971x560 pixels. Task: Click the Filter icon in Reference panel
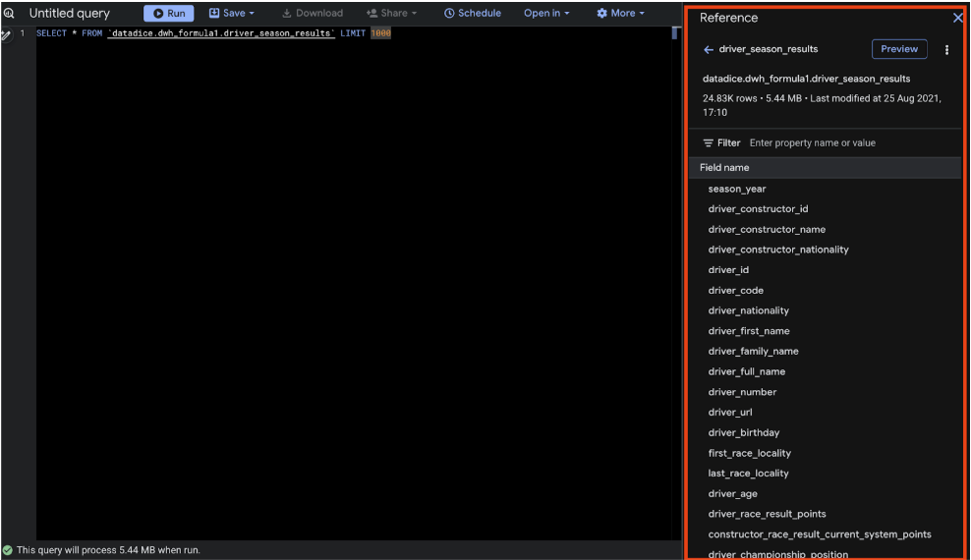708,143
